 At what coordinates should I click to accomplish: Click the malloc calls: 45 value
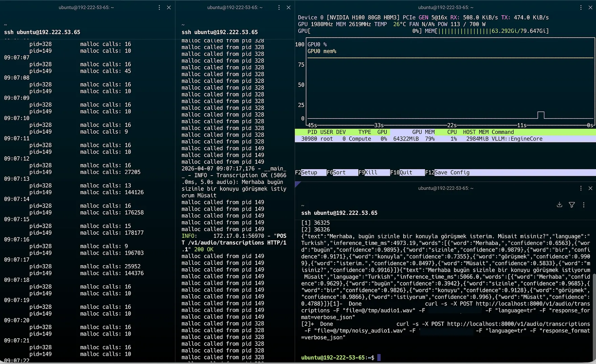[x=128, y=71]
